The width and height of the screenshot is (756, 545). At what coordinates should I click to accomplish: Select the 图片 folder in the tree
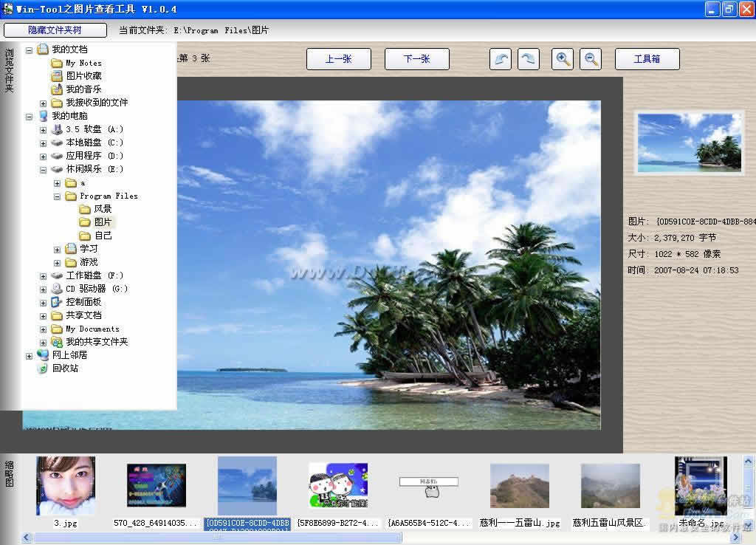pyautogui.click(x=103, y=222)
